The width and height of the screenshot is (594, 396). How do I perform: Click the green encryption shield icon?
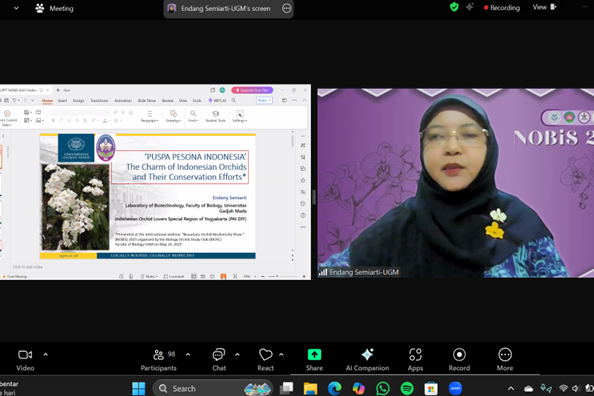point(454,7)
